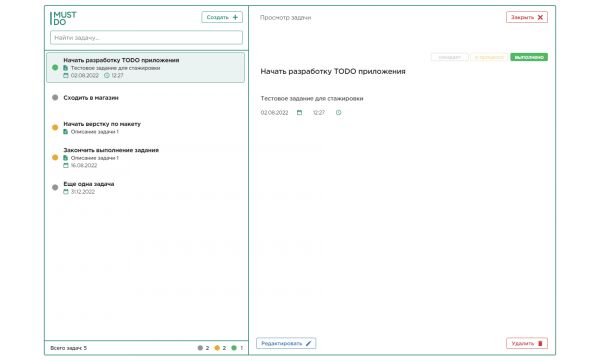
Task: Click calendar icon in task detail panel
Action: pyautogui.click(x=300, y=113)
